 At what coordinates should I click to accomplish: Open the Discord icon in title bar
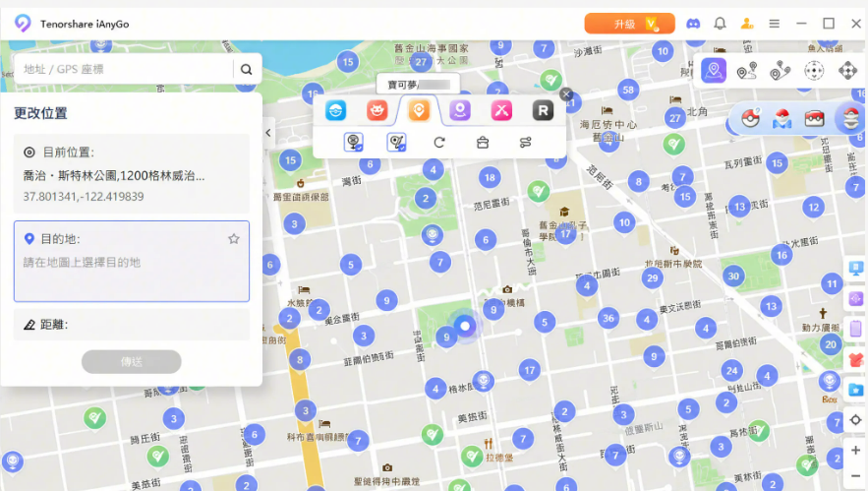pos(693,24)
